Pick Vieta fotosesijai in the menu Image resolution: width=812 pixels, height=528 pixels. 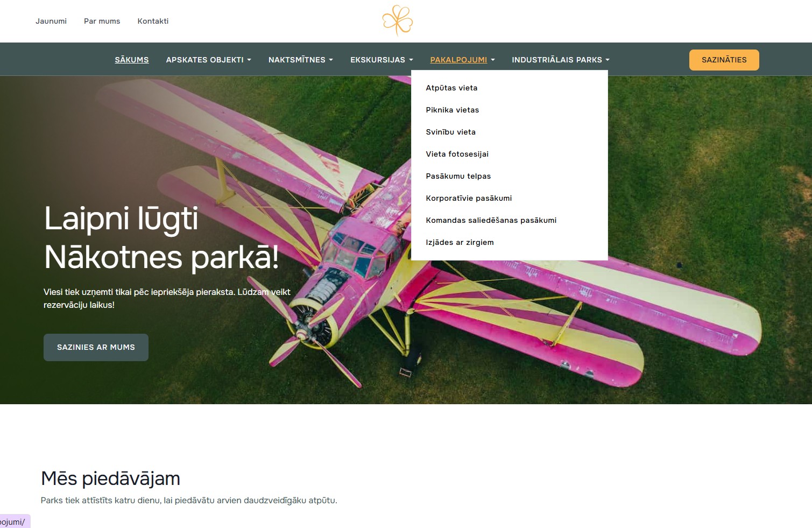[457, 154]
